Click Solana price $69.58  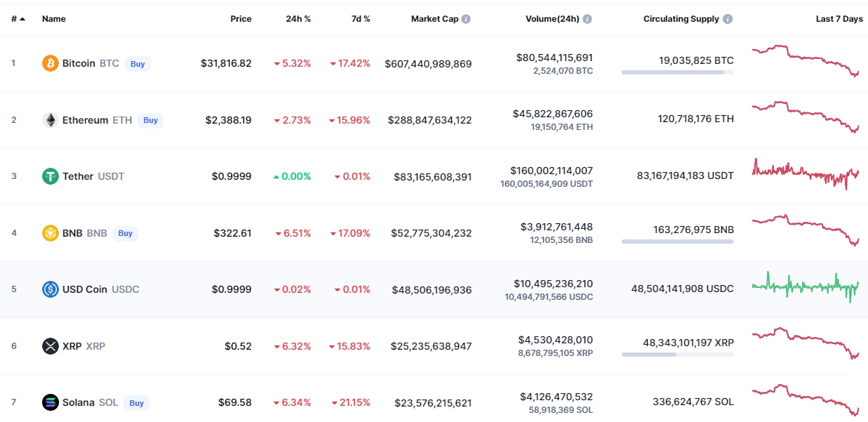click(x=235, y=402)
